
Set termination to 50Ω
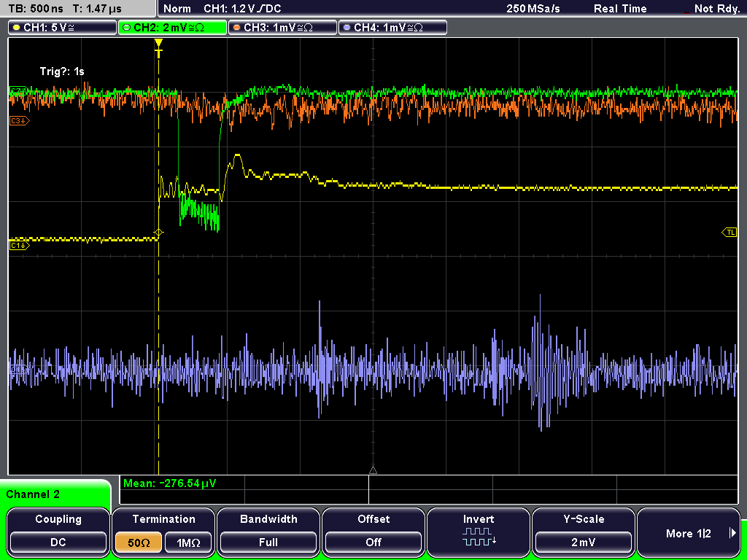(139, 542)
